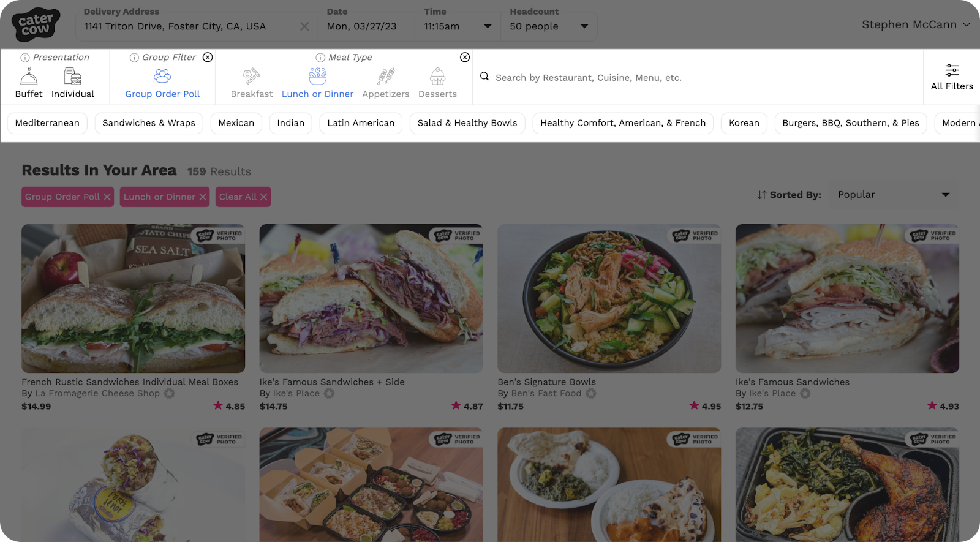Open Ike's Famous Sandwiches + Side listing
This screenshot has width=980, height=542.
pos(332,382)
